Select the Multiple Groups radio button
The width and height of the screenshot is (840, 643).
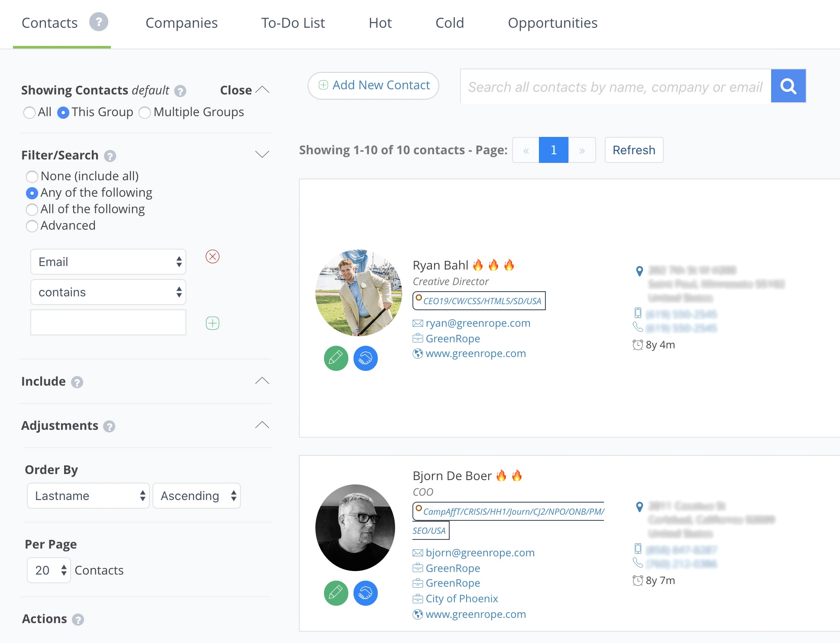coord(145,113)
